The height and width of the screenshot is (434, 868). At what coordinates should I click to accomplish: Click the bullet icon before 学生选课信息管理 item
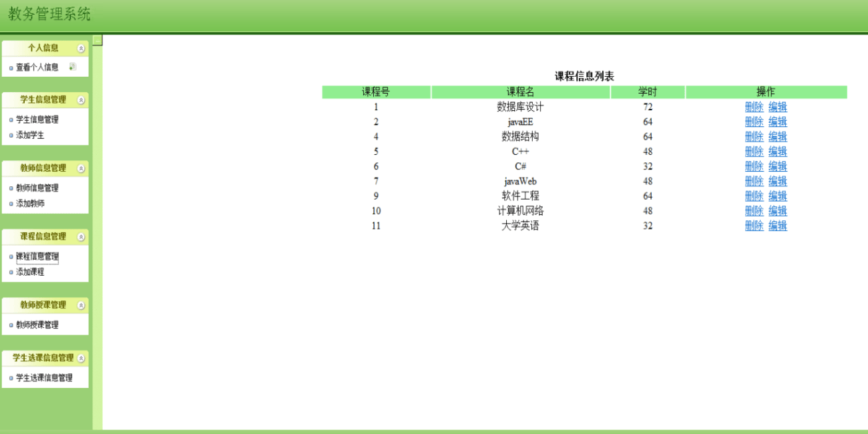[10, 377]
